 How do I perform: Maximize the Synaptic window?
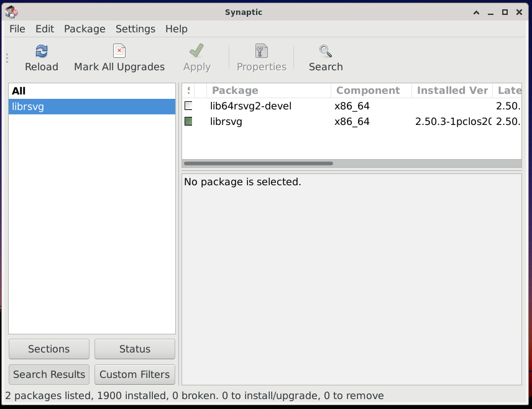point(505,12)
